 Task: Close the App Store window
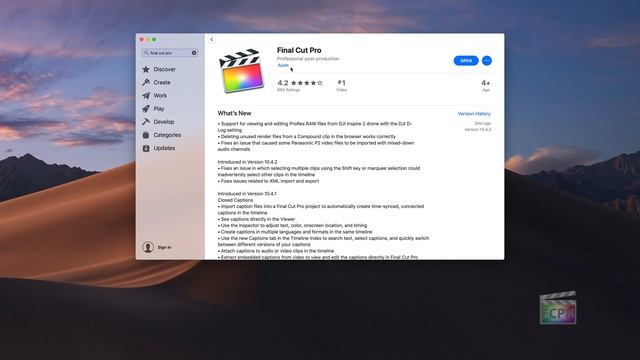(x=142, y=40)
